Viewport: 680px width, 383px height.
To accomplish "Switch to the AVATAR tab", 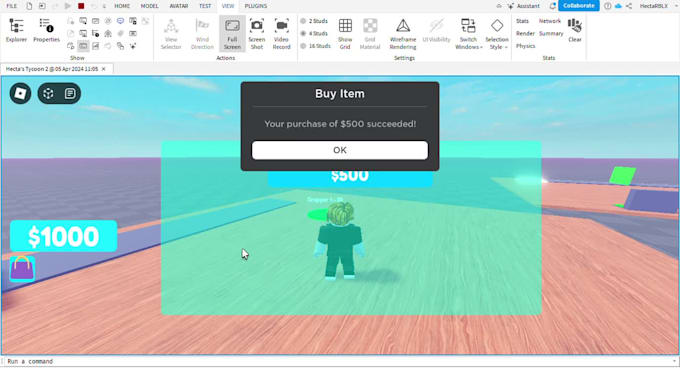I will pyautogui.click(x=179, y=6).
